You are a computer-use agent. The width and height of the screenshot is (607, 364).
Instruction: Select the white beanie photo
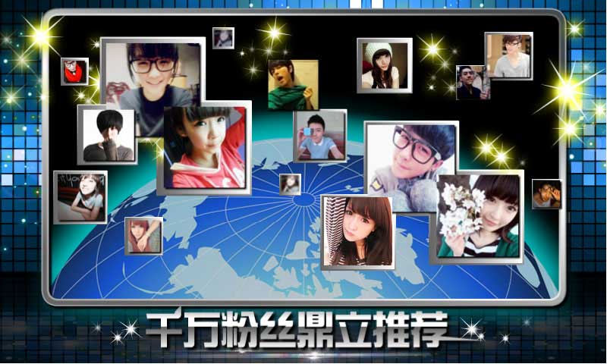click(x=385, y=65)
